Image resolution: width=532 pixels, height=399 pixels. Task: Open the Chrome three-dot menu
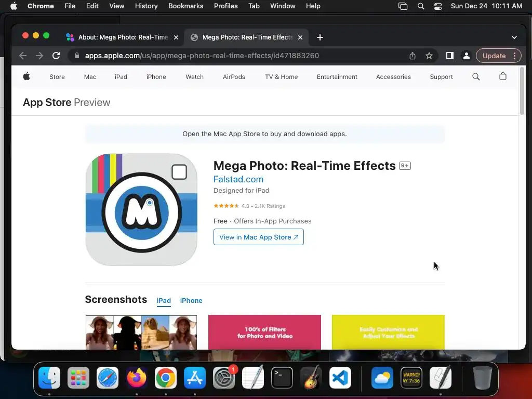(515, 56)
